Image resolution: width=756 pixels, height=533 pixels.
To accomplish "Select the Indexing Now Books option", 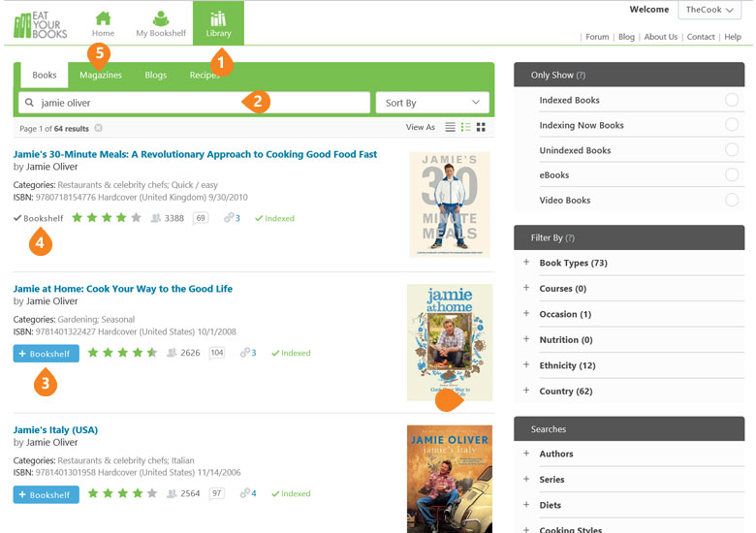I will click(x=732, y=125).
